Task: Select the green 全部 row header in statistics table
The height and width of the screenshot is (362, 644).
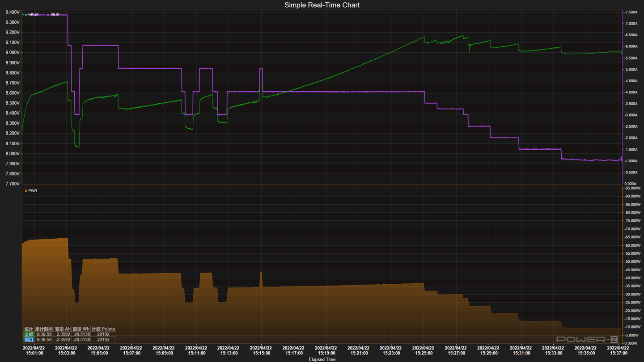Action: coord(29,334)
